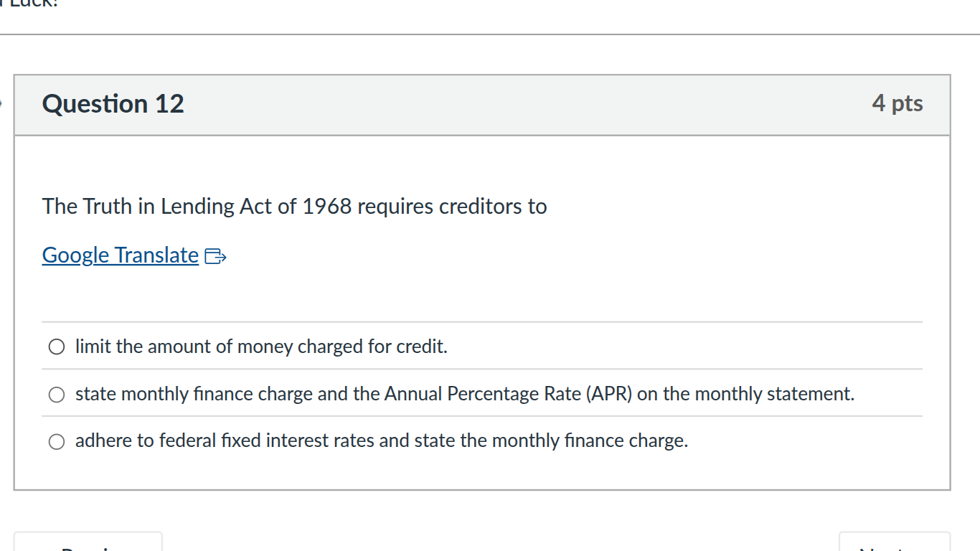Click the question prompt about the Truth in Lending Act
The image size is (980, 551).
(x=294, y=207)
